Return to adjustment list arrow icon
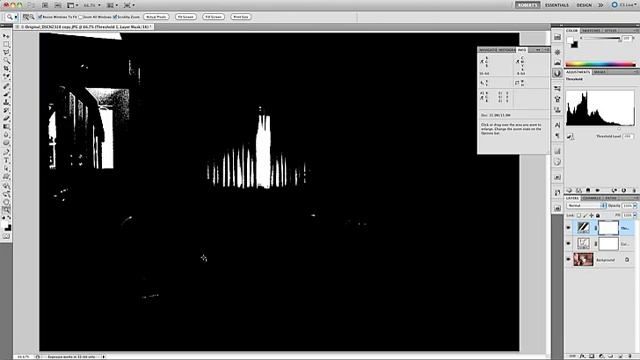Viewport: 640px width, 360px height. 569,190
